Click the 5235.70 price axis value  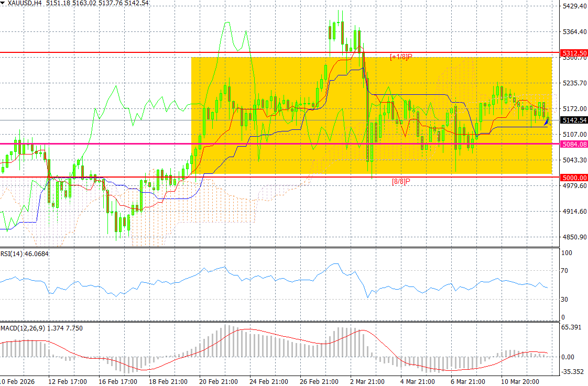point(575,83)
